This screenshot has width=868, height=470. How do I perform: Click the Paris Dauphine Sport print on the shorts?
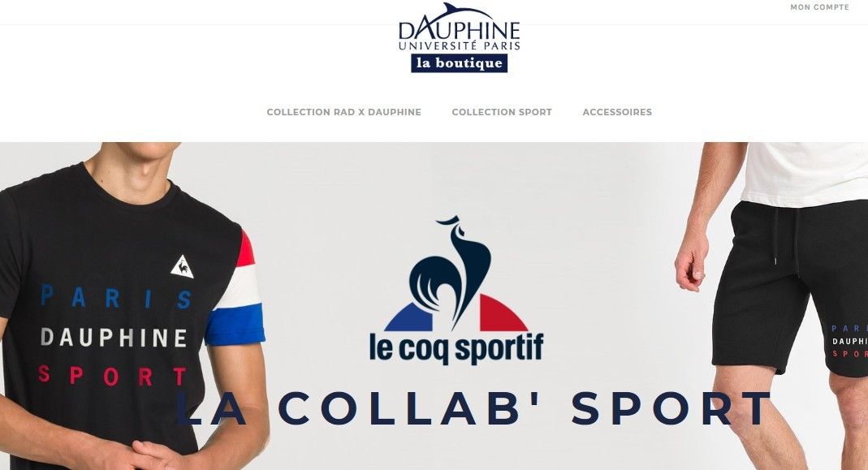pyautogui.click(x=850, y=341)
